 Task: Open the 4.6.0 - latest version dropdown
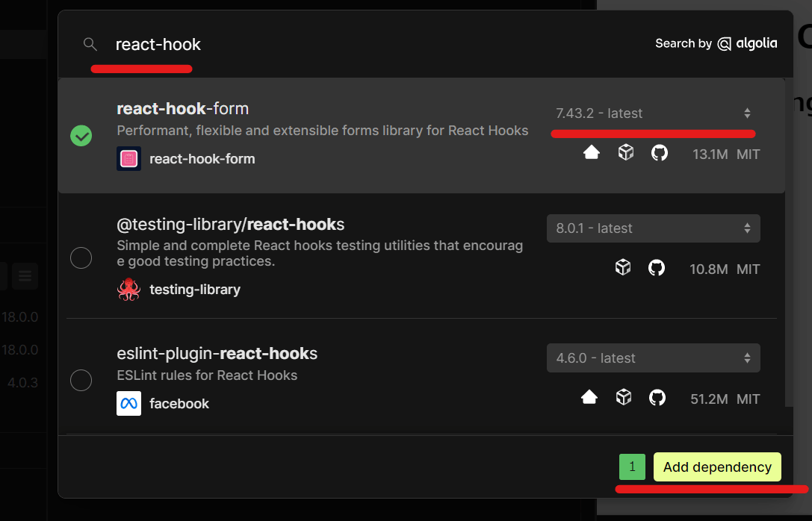click(x=654, y=358)
